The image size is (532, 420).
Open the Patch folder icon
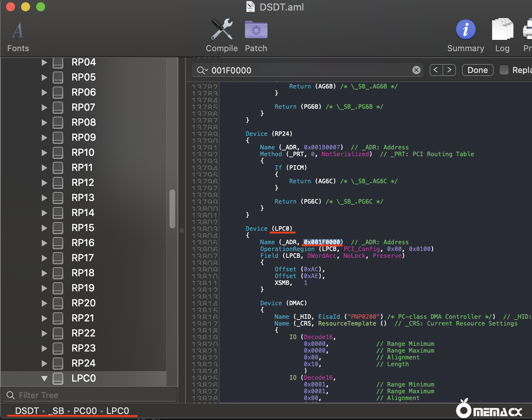point(256,30)
